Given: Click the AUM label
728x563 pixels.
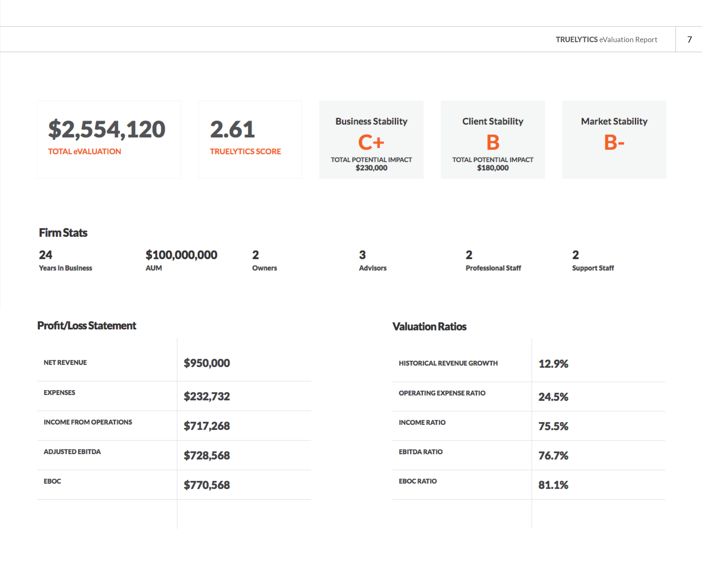Looking at the screenshot, I should click(x=154, y=268).
